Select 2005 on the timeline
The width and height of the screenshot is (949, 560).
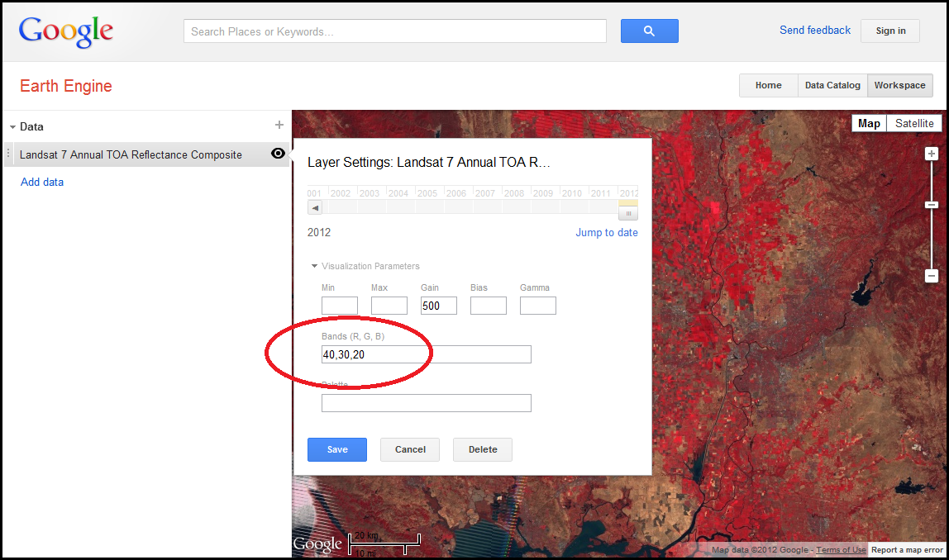427,193
